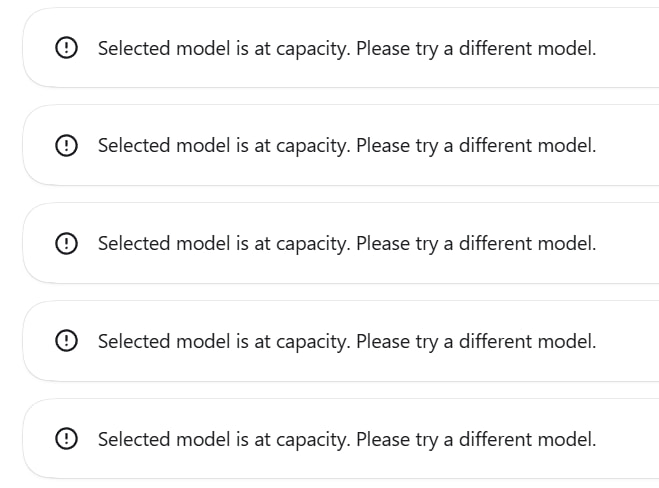Click the word 'capacity' in the first notification
This screenshot has width=659, height=488.
coord(311,50)
